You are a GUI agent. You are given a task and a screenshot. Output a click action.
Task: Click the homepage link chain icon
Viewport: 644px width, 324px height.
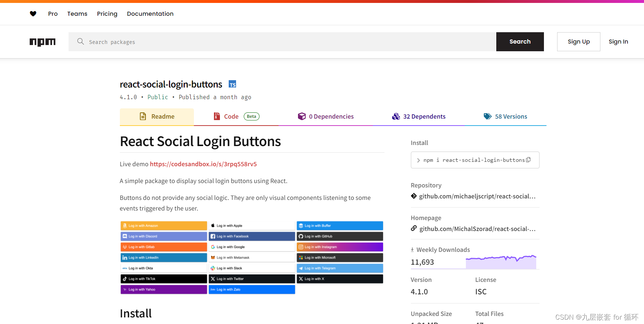pyautogui.click(x=414, y=228)
